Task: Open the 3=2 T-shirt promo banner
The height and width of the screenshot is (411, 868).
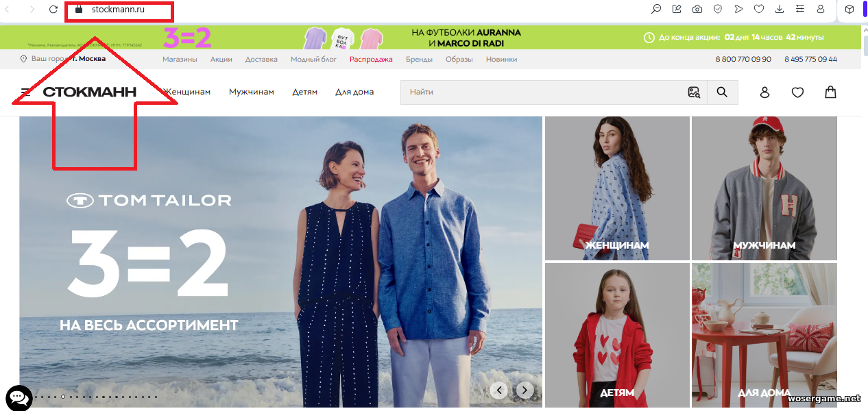Action: coord(430,37)
